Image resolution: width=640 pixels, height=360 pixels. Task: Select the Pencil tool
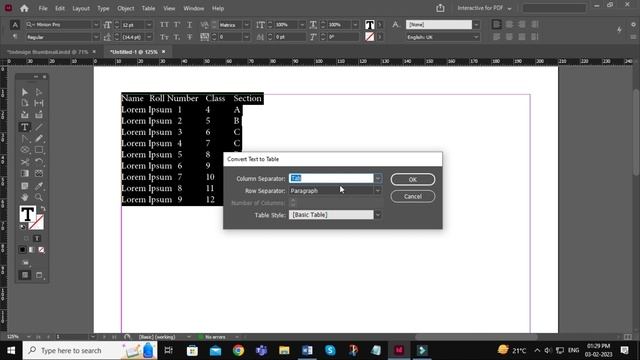pos(39,139)
